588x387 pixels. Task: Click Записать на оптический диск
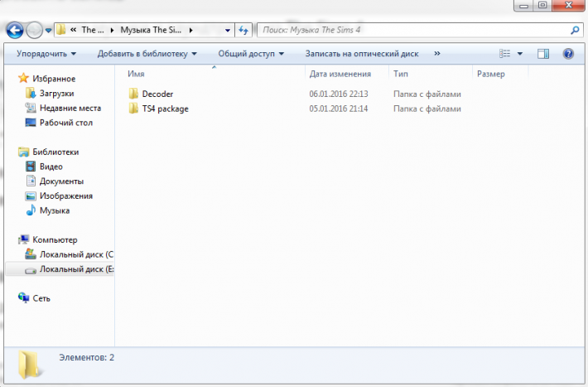(361, 54)
